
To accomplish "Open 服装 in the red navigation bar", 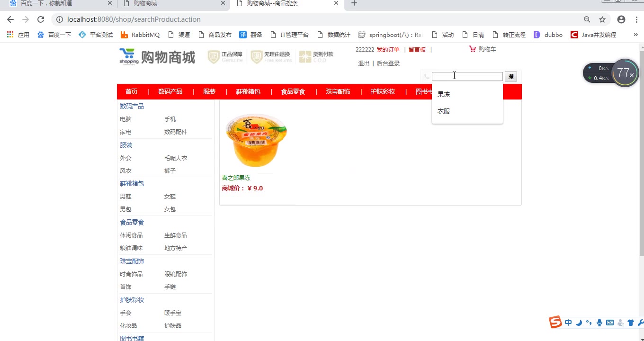I will [209, 91].
